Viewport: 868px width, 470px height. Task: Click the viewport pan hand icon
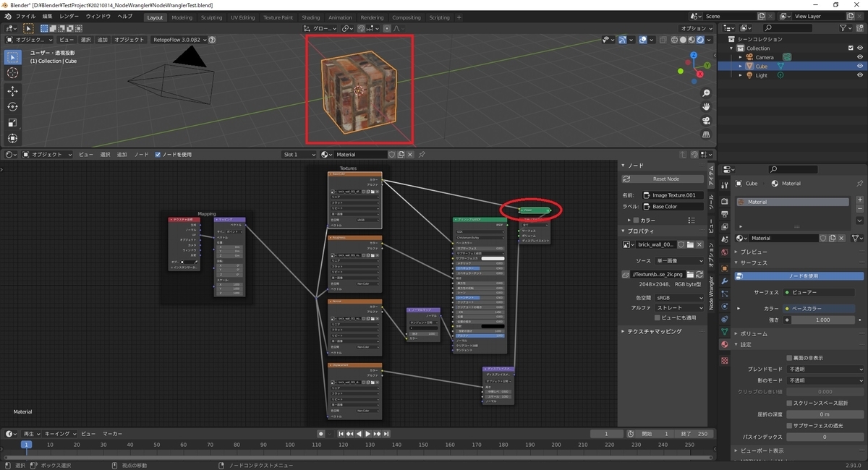pyautogui.click(x=706, y=106)
